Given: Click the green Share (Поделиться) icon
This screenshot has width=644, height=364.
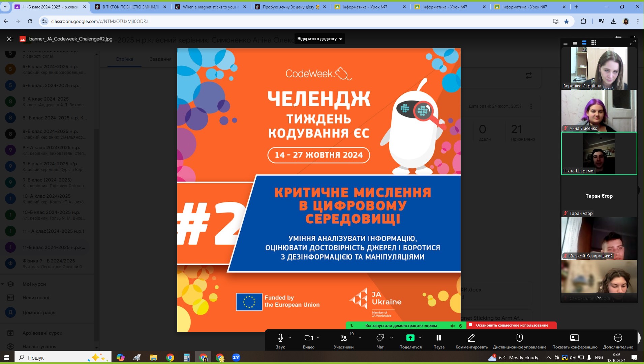Looking at the screenshot, I should click(410, 338).
